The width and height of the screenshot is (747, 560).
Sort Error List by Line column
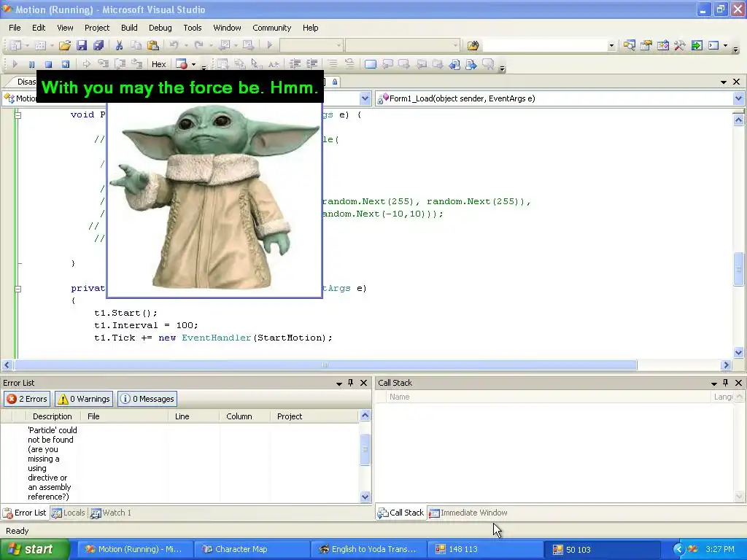193,416
